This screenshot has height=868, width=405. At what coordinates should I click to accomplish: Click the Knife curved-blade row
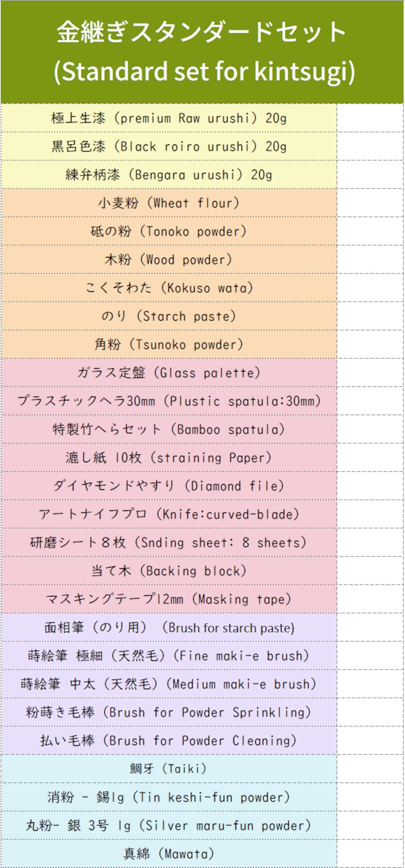[x=169, y=514]
